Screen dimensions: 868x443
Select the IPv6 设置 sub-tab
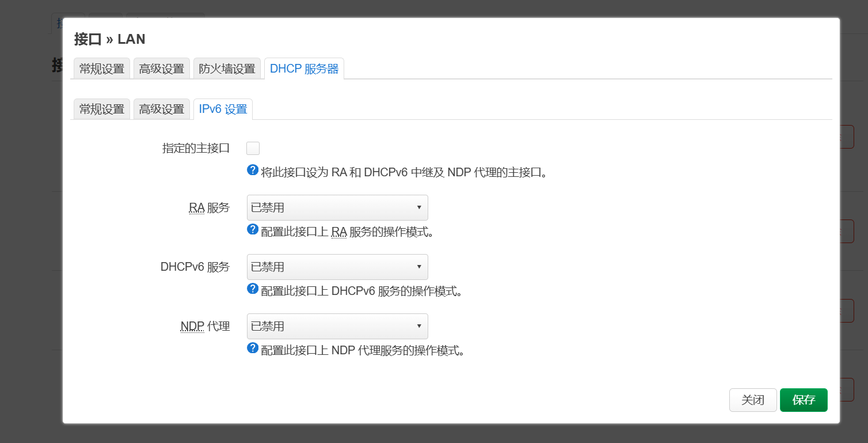[223, 109]
